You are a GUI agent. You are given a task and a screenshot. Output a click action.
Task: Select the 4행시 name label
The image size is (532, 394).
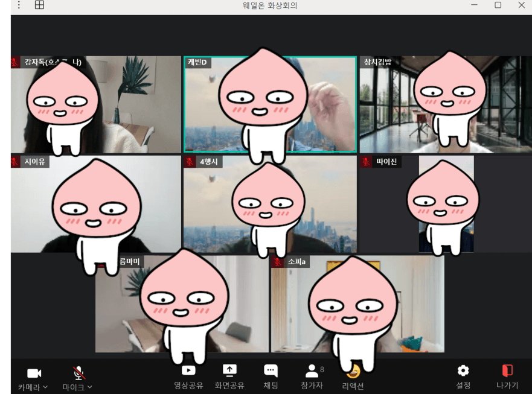[x=209, y=161]
